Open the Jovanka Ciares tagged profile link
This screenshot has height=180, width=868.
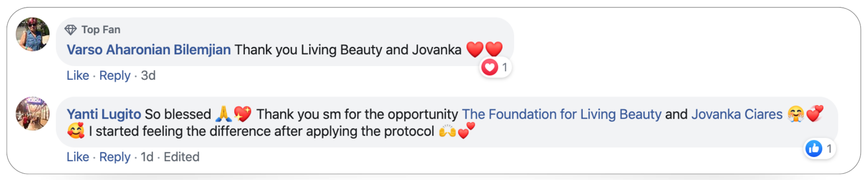(x=737, y=114)
